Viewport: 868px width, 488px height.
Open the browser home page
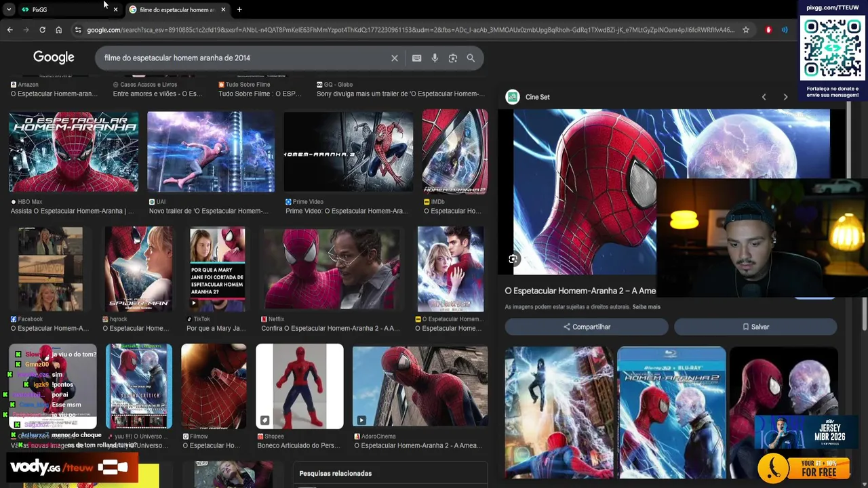[x=58, y=30]
